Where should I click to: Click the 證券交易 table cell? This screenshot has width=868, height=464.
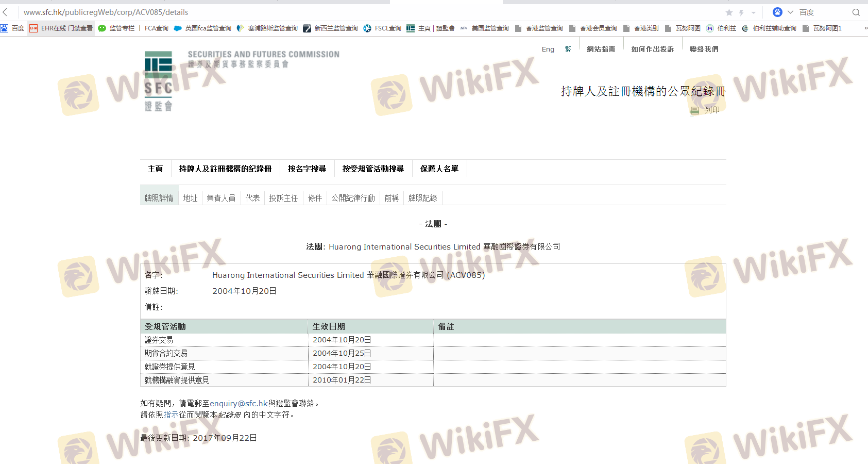pyautogui.click(x=224, y=340)
